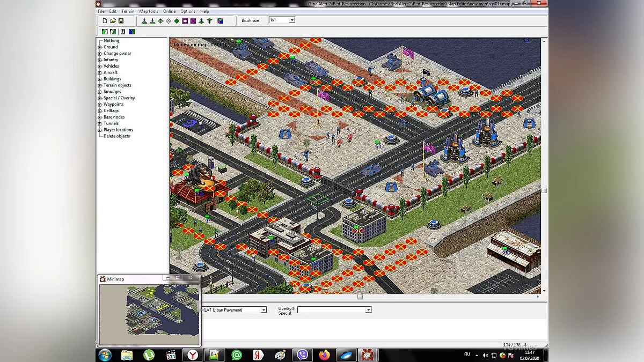Viewport: 644px width, 362px height.
Task: Select the white diamond tile tool
Action: [169, 21]
